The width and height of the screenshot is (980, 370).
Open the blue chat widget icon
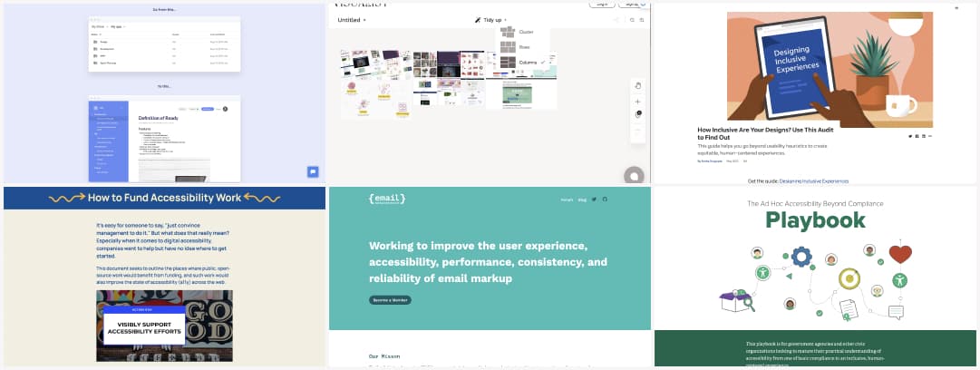(x=313, y=171)
